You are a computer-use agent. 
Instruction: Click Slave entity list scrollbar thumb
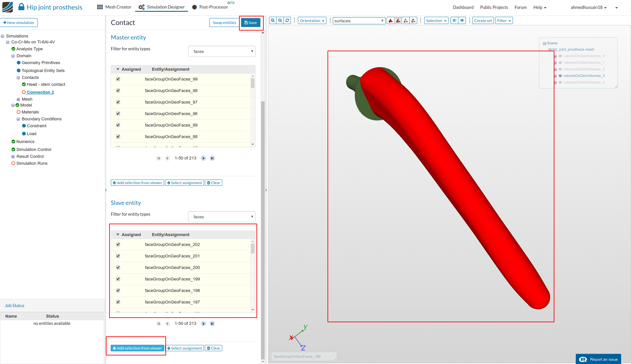pyautogui.click(x=253, y=249)
